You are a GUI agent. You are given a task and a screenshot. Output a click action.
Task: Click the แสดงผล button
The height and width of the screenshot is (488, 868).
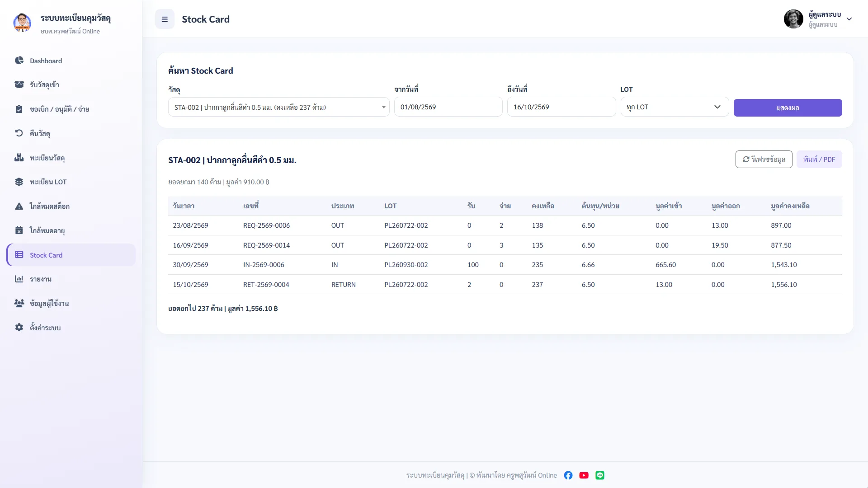click(788, 108)
